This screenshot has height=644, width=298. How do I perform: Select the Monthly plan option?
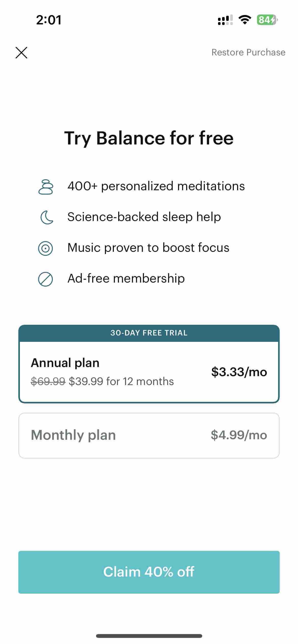coord(149,435)
